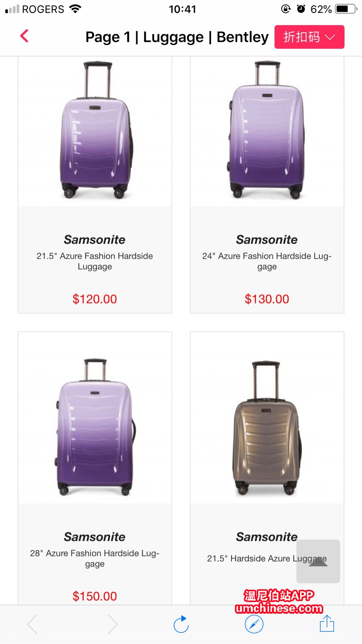
Task: Open the bronze 21.5" luggage image
Action: pos(267,429)
